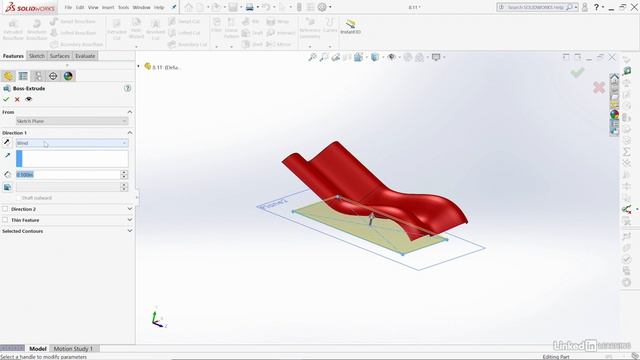The width and height of the screenshot is (640, 360).
Task: Open the FeatureManager design tree tab icon
Action: [8, 76]
